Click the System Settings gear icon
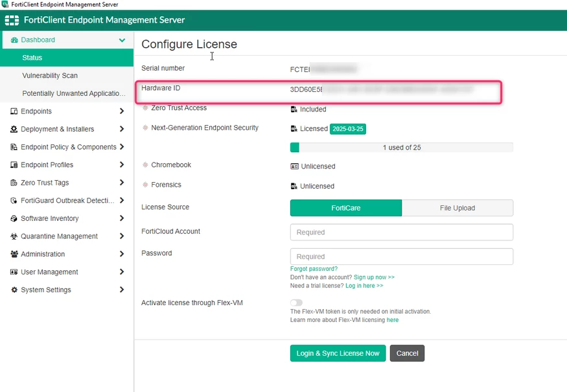The image size is (567, 392). pos(14,290)
